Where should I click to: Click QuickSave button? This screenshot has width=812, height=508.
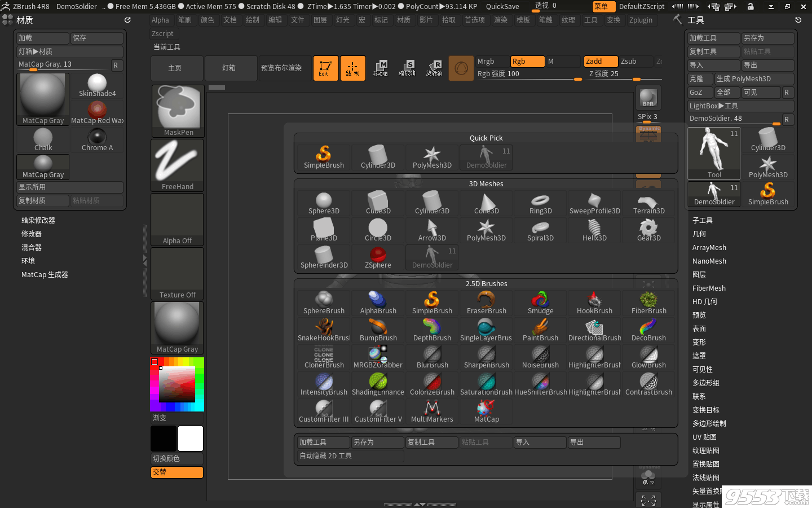tap(502, 7)
